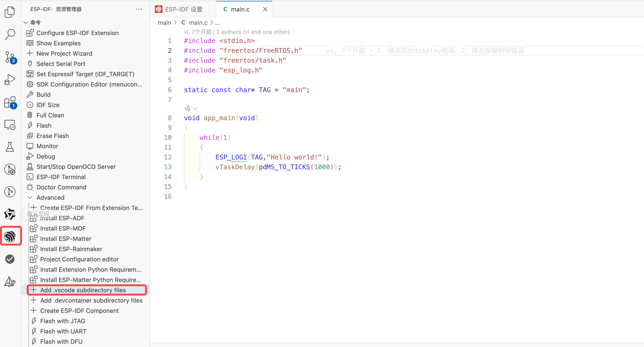Click Install ESP-Matter Python Requirements

point(91,280)
